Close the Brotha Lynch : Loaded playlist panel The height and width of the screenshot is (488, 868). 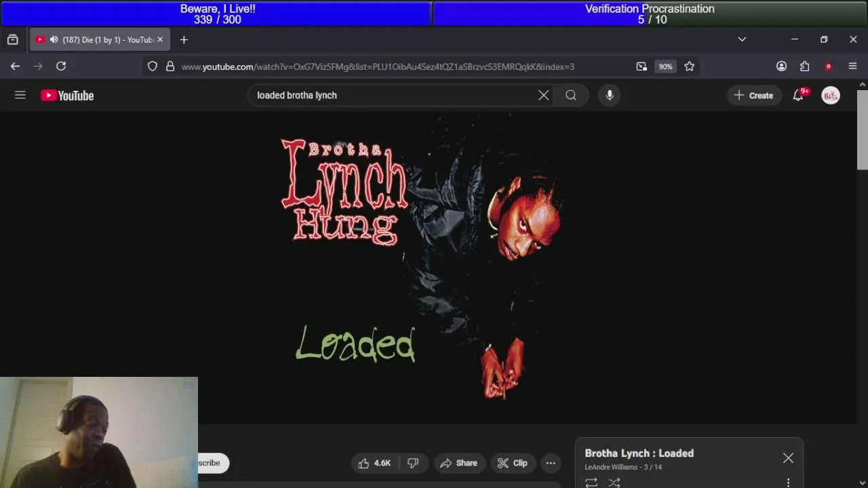(788, 458)
